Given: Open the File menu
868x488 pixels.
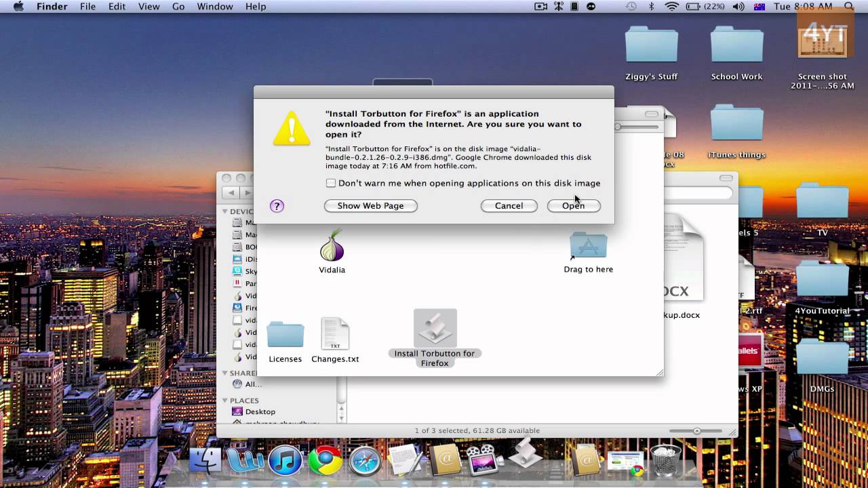Looking at the screenshot, I should 87,6.
